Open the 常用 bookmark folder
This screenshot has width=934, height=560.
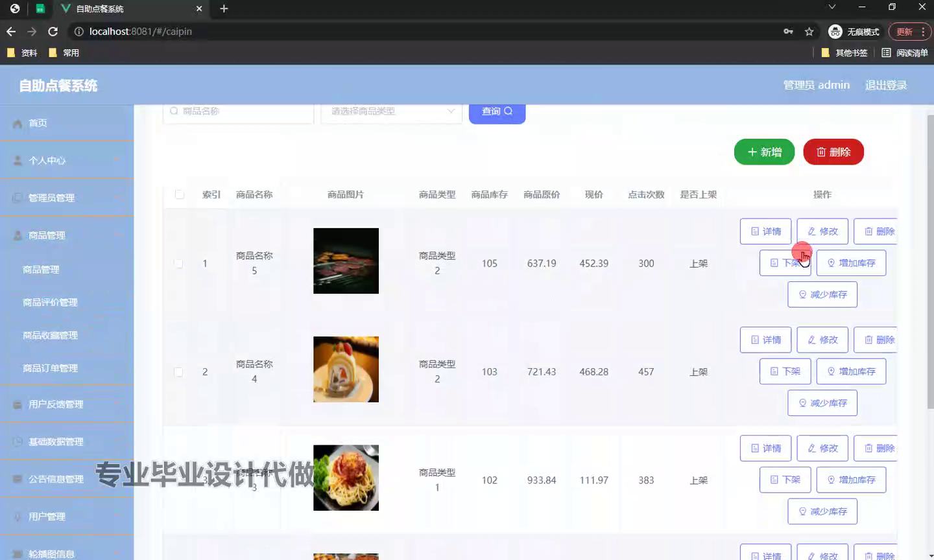64,52
